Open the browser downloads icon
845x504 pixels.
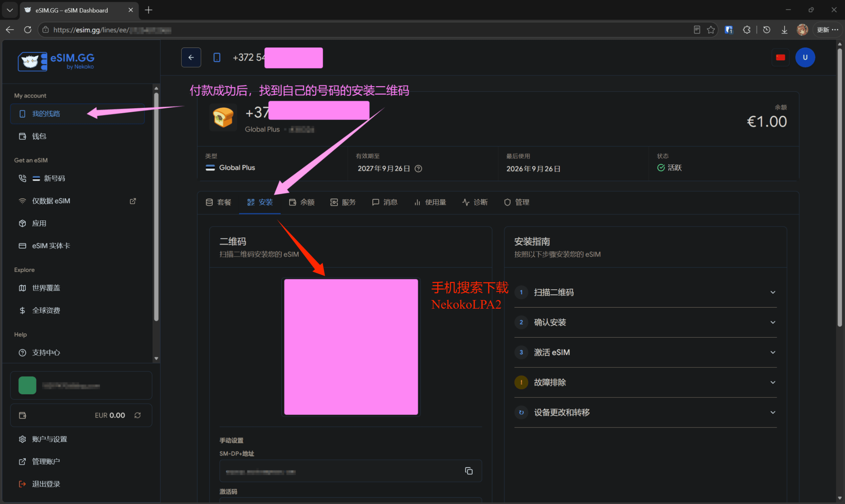coord(784,30)
